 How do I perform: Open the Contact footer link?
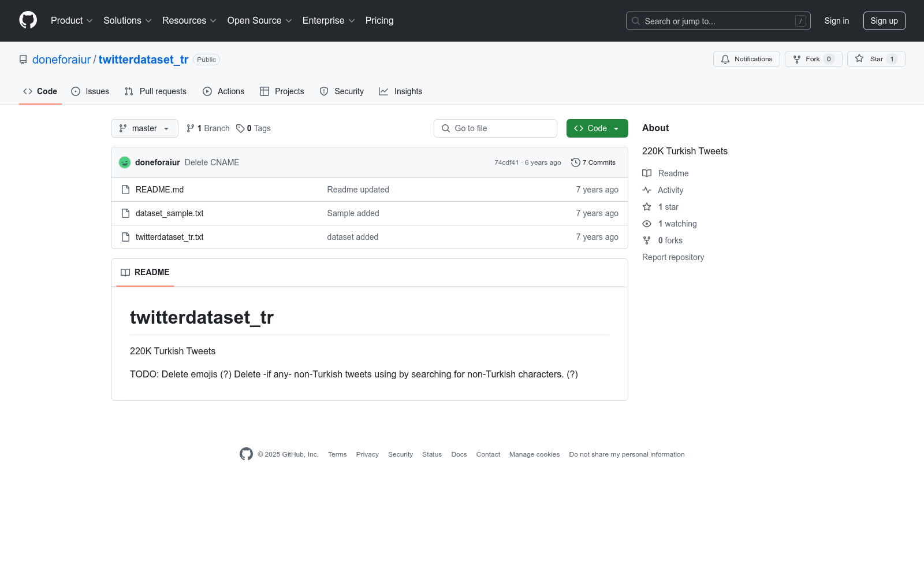(x=488, y=454)
